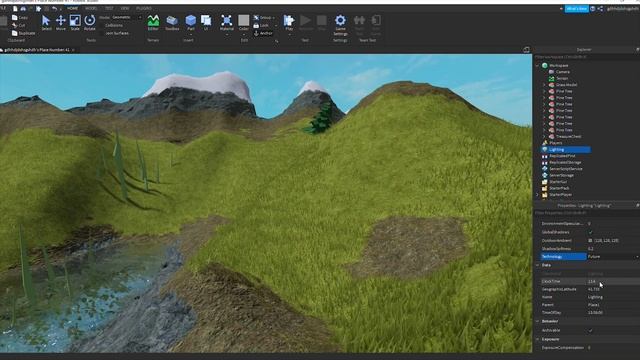This screenshot has width=640, height=360.
Task: Click the Camera icon in Explorer tree
Action: 551,72
